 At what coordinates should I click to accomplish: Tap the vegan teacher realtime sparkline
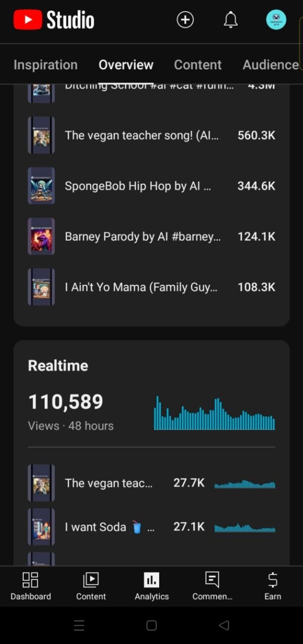245,484
